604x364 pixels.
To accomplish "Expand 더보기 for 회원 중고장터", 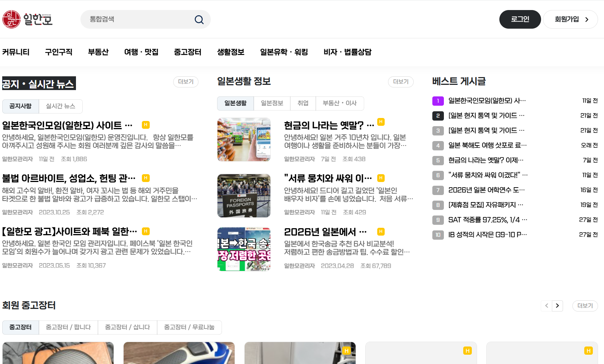I will 585,306.
